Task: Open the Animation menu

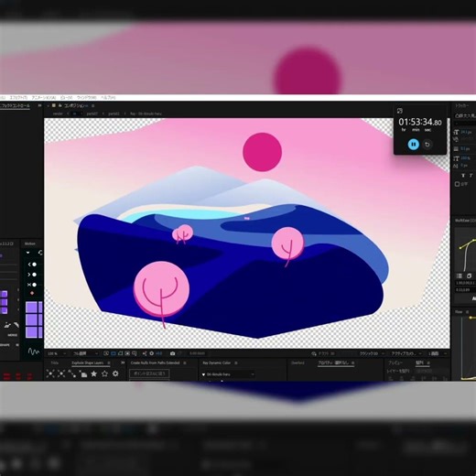Action: pyautogui.click(x=44, y=98)
